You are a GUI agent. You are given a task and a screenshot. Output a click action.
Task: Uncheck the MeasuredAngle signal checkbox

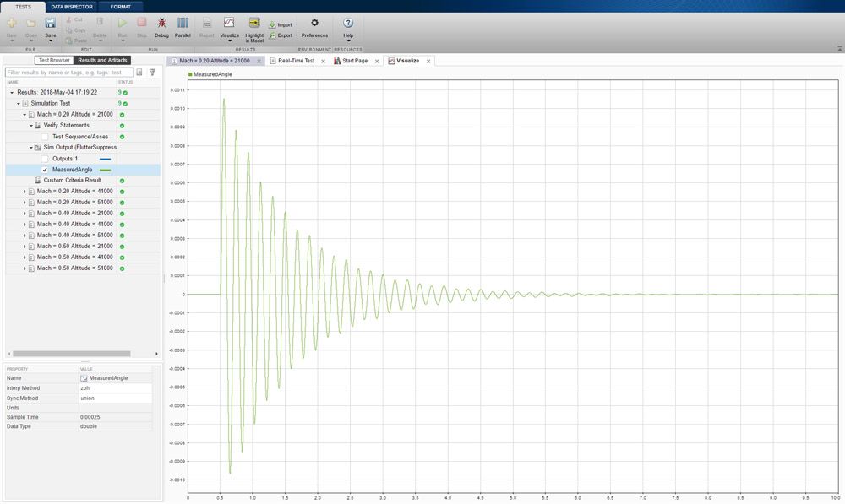click(45, 170)
